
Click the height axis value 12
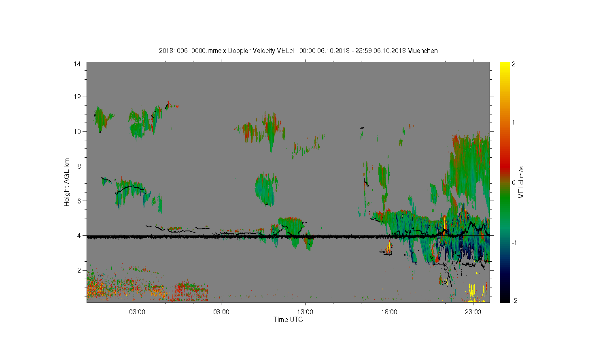(77, 97)
